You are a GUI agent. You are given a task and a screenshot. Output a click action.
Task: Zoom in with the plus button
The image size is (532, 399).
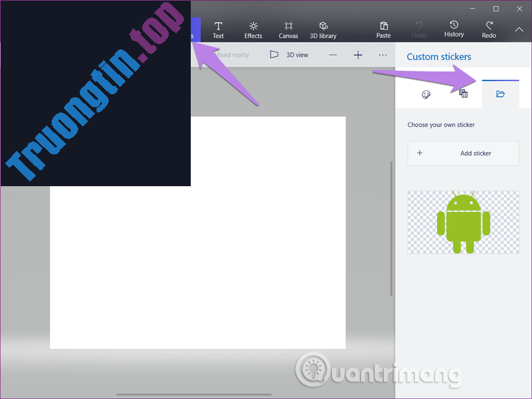click(x=358, y=55)
